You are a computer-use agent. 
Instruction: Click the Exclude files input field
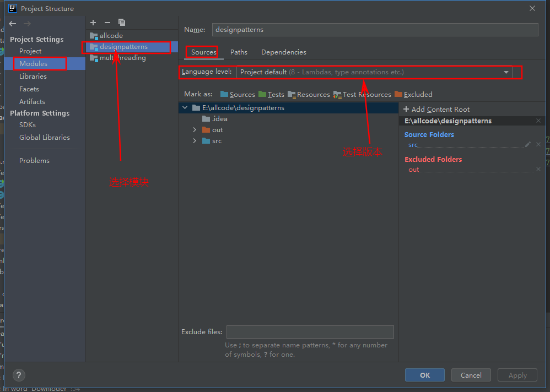coord(310,332)
